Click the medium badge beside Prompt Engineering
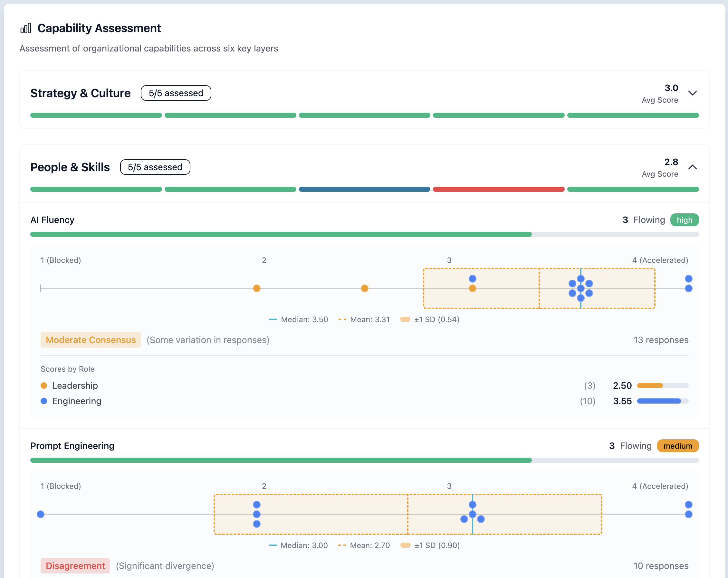 click(x=677, y=446)
